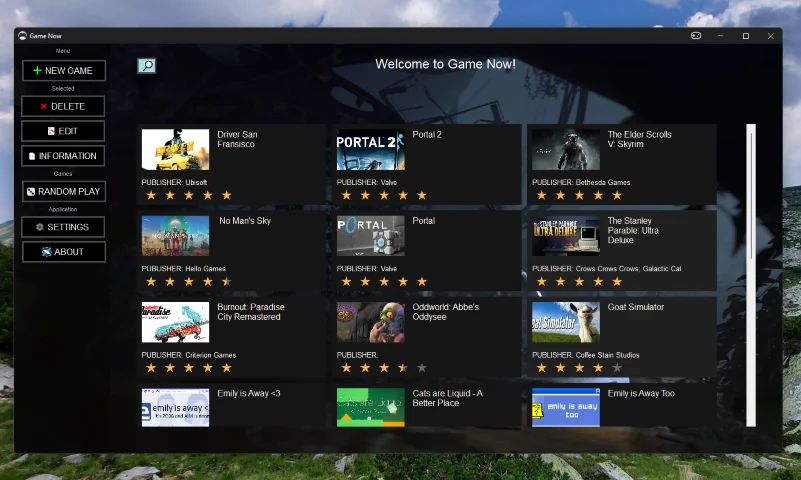This screenshot has width=801, height=480.
Task: Select the Driver San Fransisco thumbnail
Action: click(176, 150)
